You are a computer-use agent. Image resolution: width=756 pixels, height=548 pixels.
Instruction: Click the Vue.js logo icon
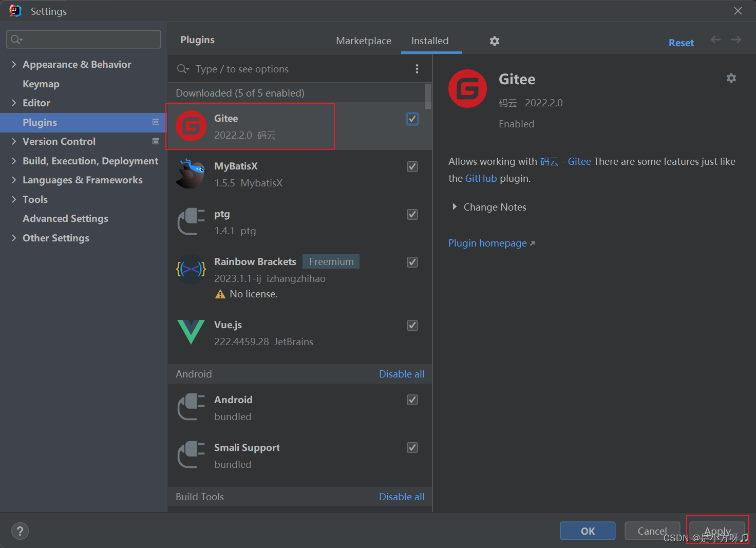point(191,332)
